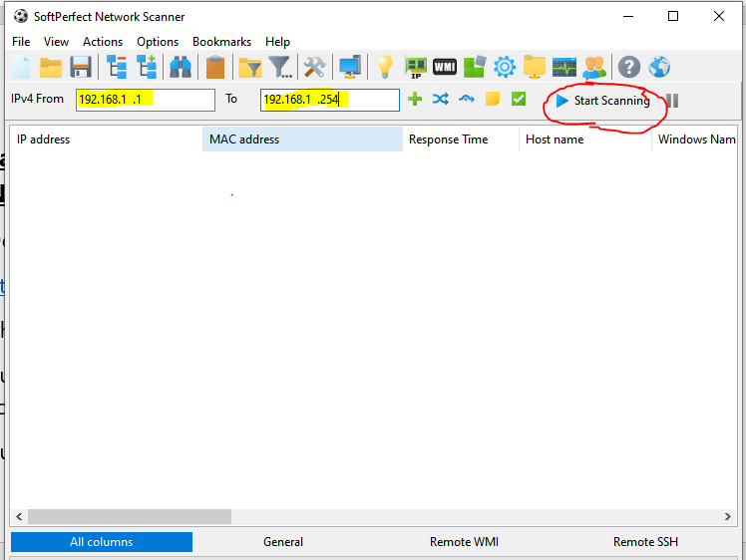The image size is (746, 560).
Task: Click the blue shuffle arrows icon
Action: [x=441, y=100]
